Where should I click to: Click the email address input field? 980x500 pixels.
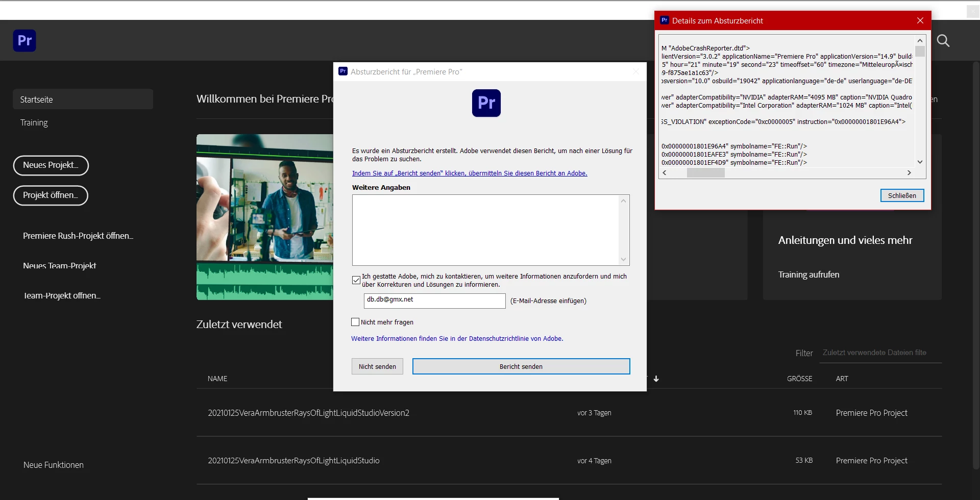click(435, 301)
